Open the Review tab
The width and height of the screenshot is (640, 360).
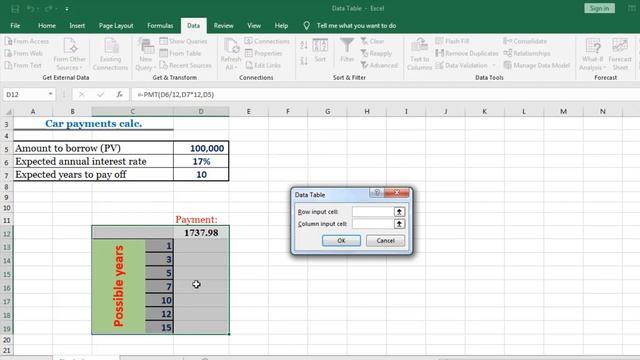tap(224, 25)
